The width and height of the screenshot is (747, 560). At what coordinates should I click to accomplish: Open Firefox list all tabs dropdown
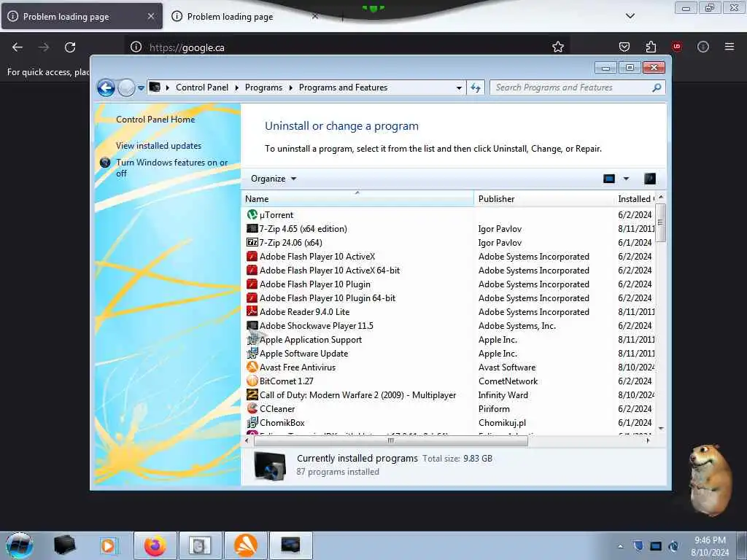pos(630,16)
